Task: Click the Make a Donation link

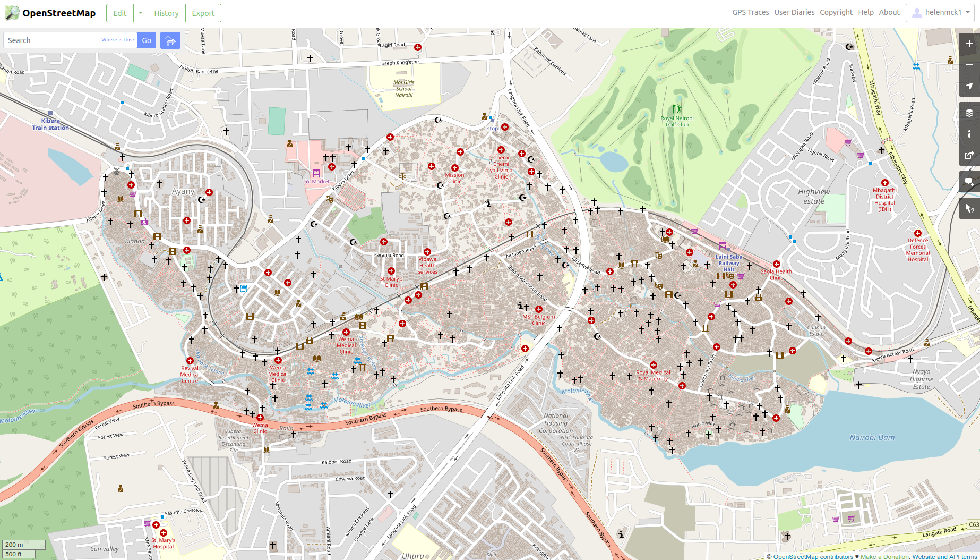Action: click(885, 557)
